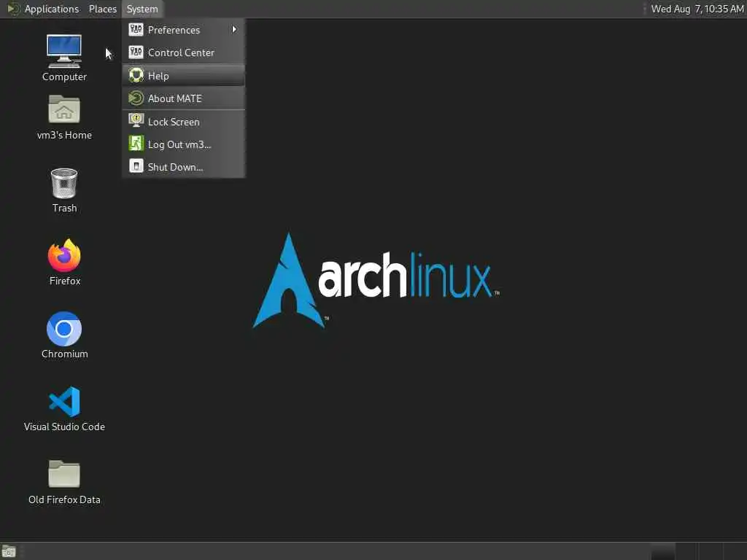Viewport: 747px width, 560px height.
Task: Select Visual Studio Code desktop icon
Action: coord(64,402)
